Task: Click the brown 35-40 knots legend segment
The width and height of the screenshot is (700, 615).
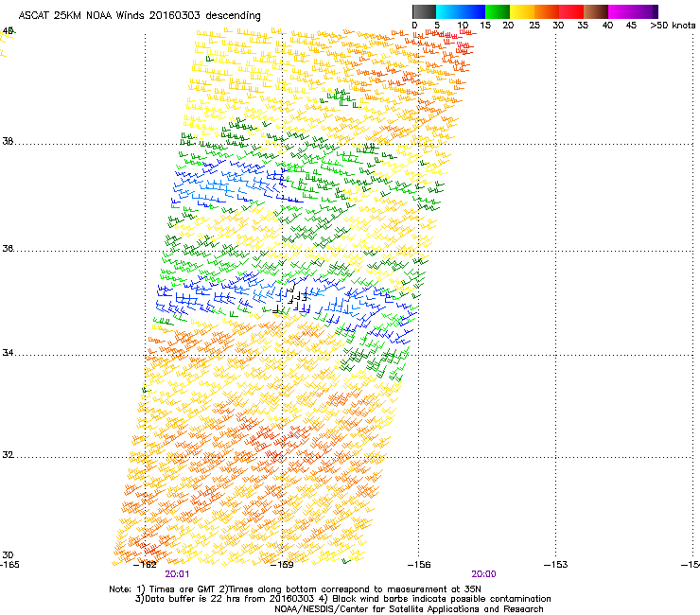Action: click(596, 11)
